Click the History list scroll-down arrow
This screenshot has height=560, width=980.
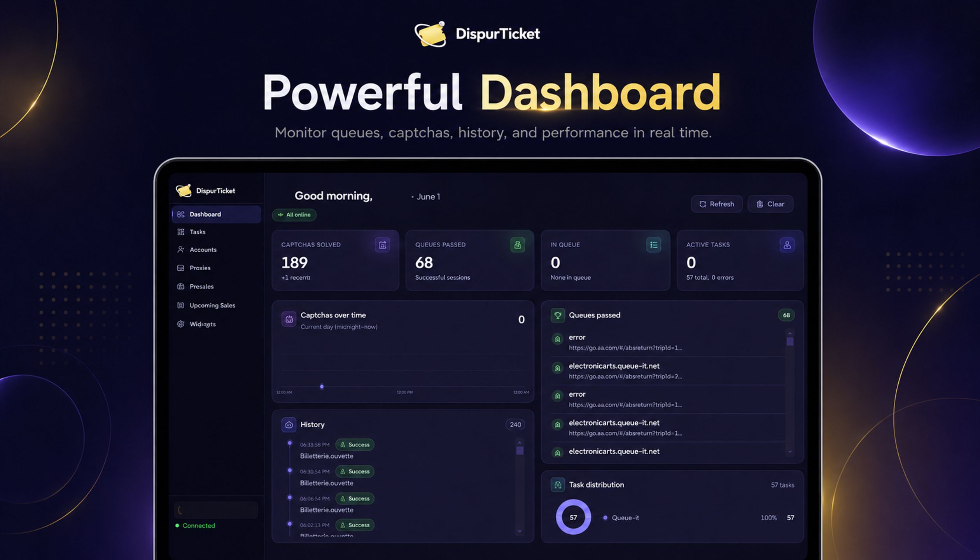520,531
